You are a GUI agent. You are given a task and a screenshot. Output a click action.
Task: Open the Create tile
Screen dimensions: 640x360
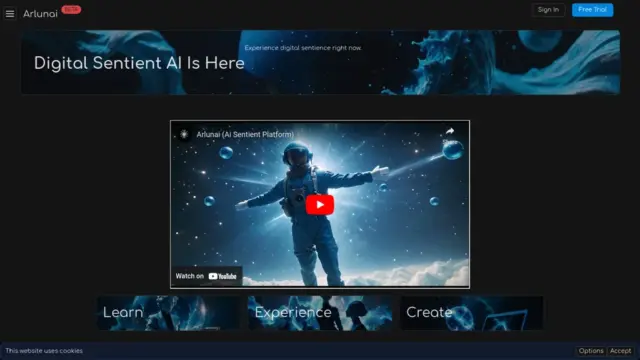[x=471, y=313]
